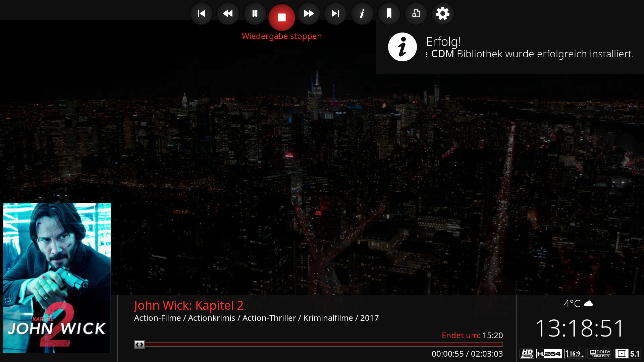Open the bookmarks icon

click(389, 13)
